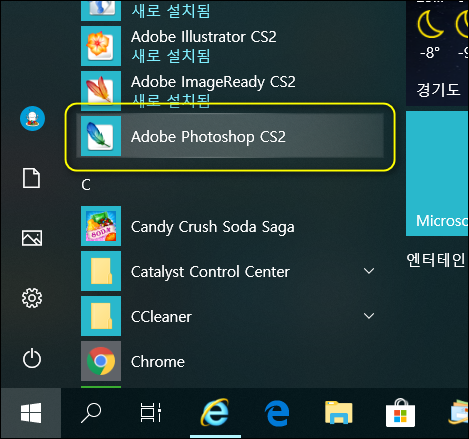Select the CCleaner label text
Screen dimensions: 469x439
coord(161,317)
